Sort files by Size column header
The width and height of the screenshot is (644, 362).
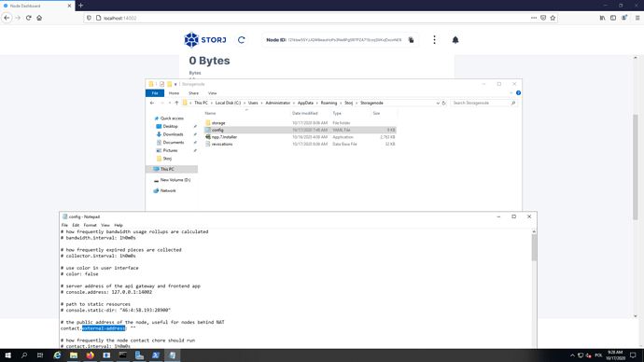pyautogui.click(x=376, y=113)
